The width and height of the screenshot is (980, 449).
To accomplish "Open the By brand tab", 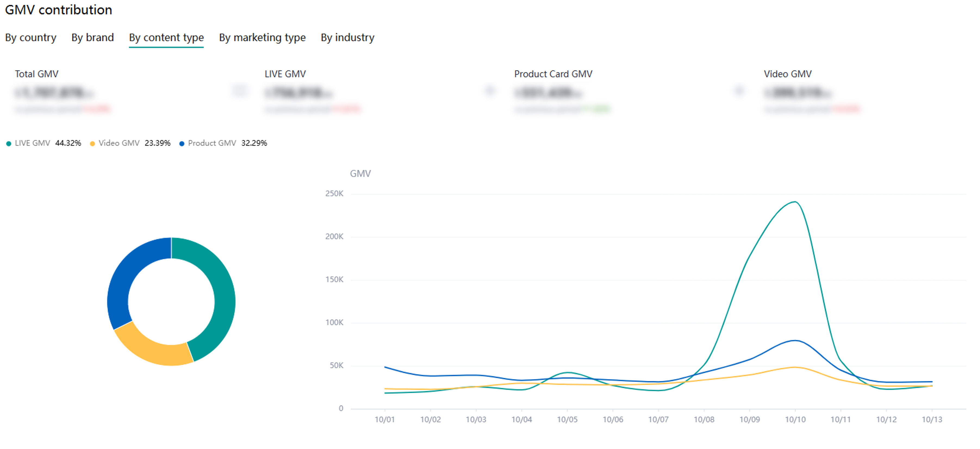I will [92, 38].
